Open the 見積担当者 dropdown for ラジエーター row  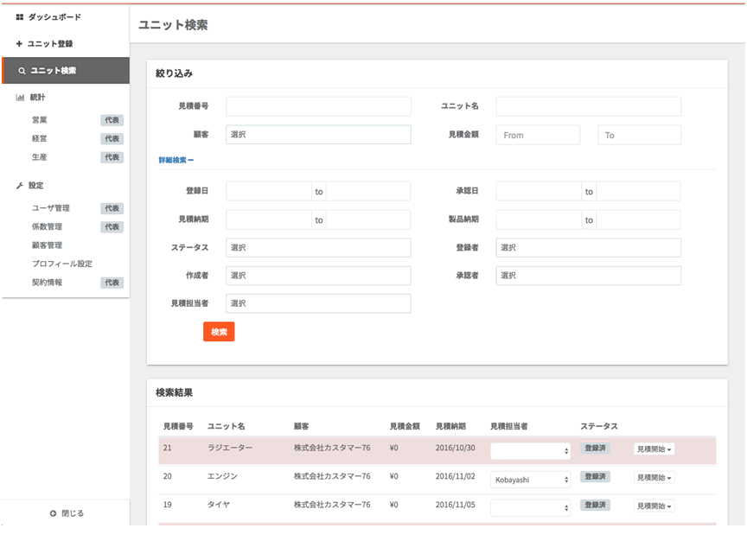click(530, 450)
